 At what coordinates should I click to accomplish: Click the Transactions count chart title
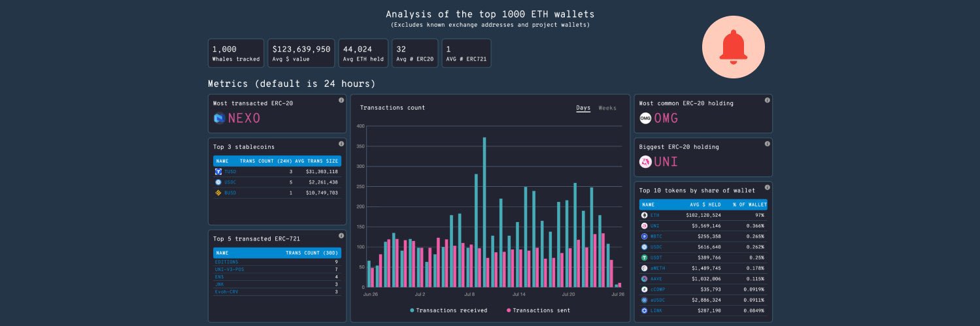click(x=392, y=108)
